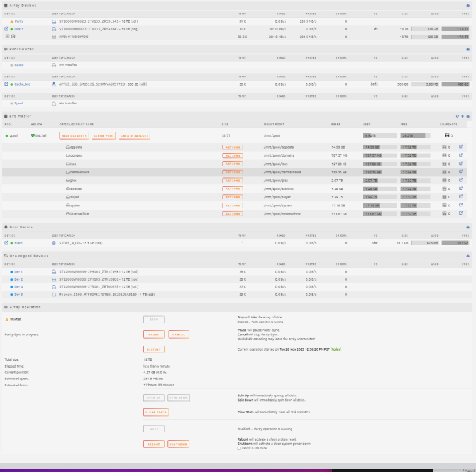Viewport: 476px width, 472px height.
Task: Click the Disk 1 drive icon
Action: (x=53, y=29)
